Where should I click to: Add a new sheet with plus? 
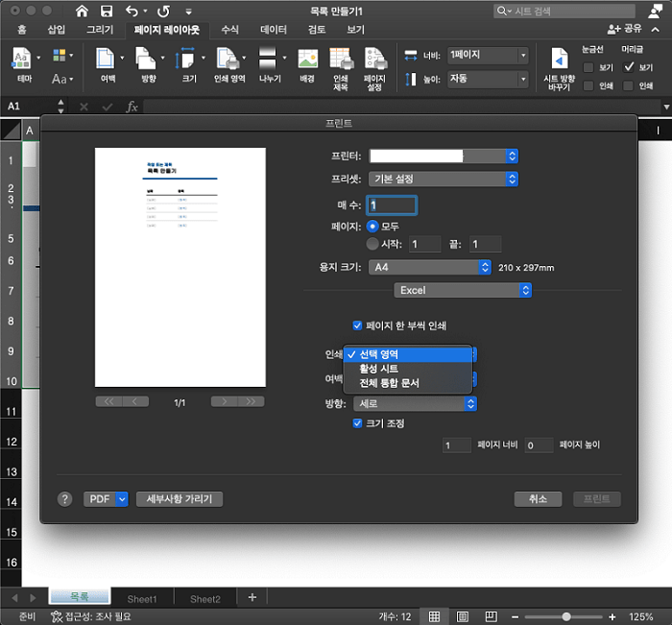252,597
